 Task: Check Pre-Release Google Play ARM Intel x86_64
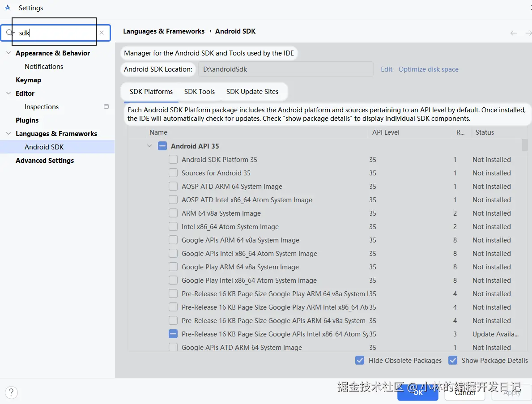(x=173, y=307)
